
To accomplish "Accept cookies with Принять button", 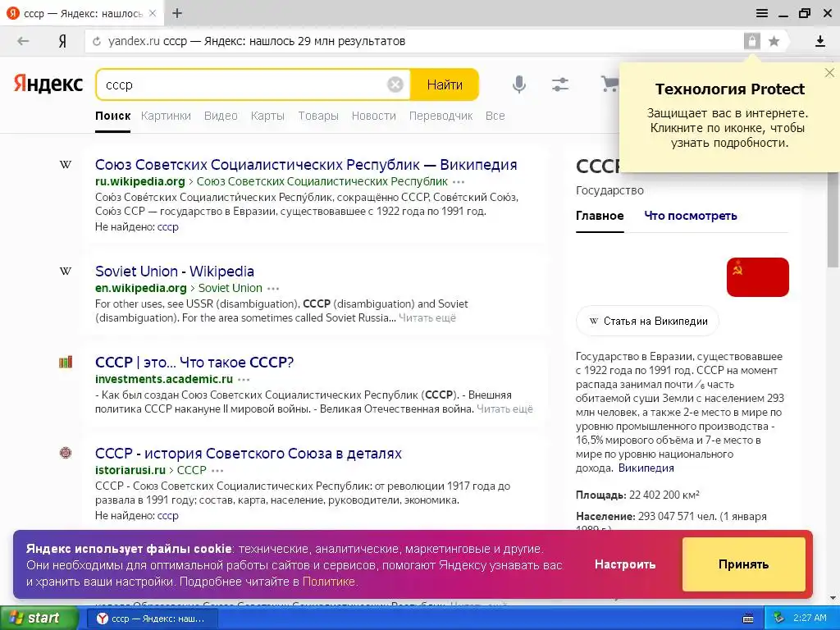I will 743,564.
